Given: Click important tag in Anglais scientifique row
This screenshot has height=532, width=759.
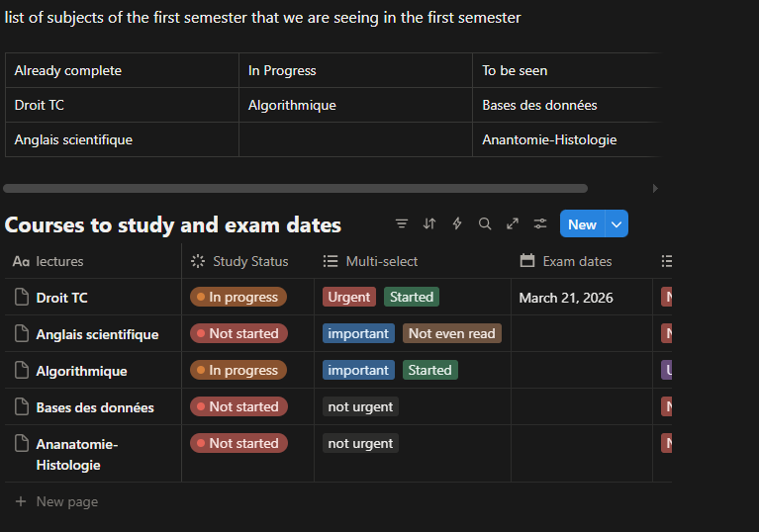Looking at the screenshot, I should tap(358, 333).
